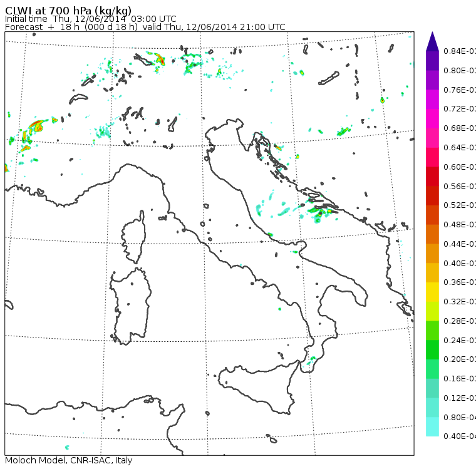Click the 'Forecast + 18 h' valid-time line

(x=145, y=27)
